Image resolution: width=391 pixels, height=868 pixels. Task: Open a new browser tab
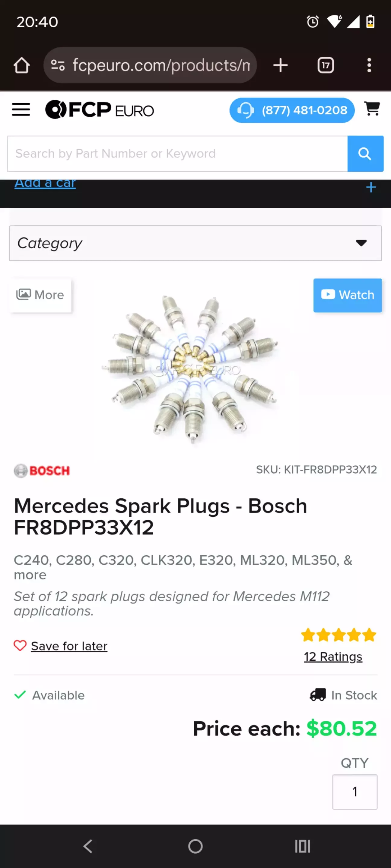tap(280, 65)
